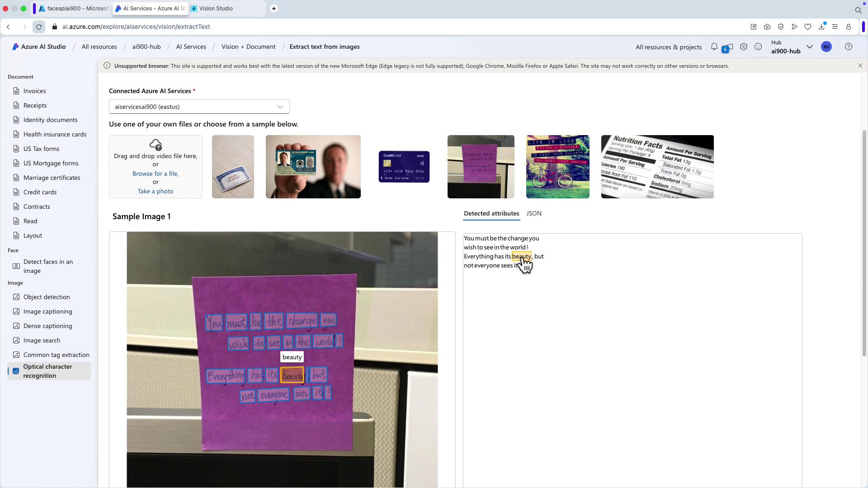Select the nutrition facts sample image

(x=657, y=167)
